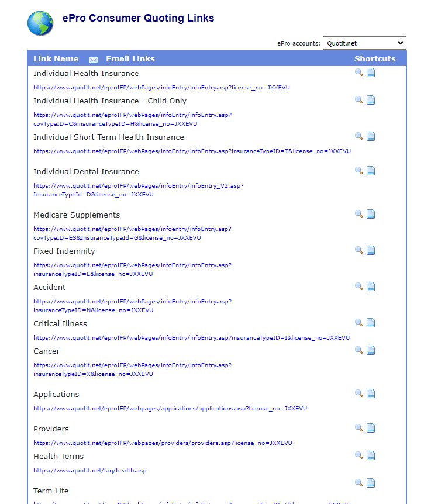This screenshot has height=504, width=431.
Task: Click the 'Health Terms' title
Action: 58,457
